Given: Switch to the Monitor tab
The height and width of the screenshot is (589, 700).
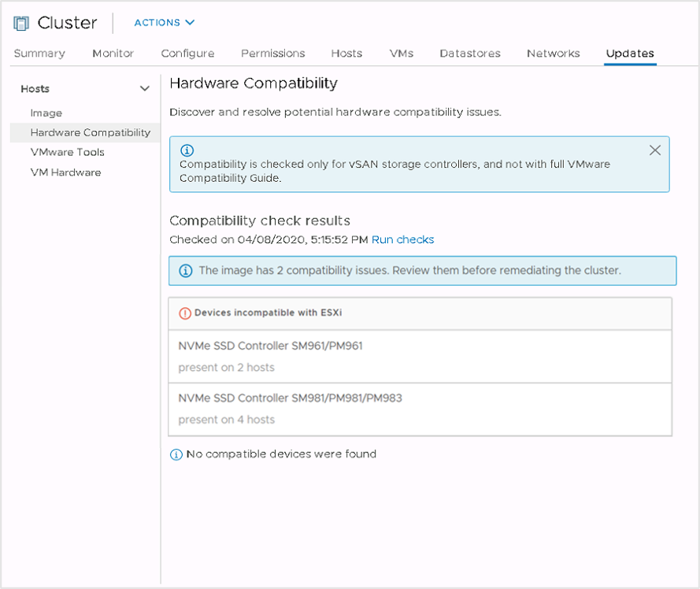Looking at the screenshot, I should pos(113,53).
